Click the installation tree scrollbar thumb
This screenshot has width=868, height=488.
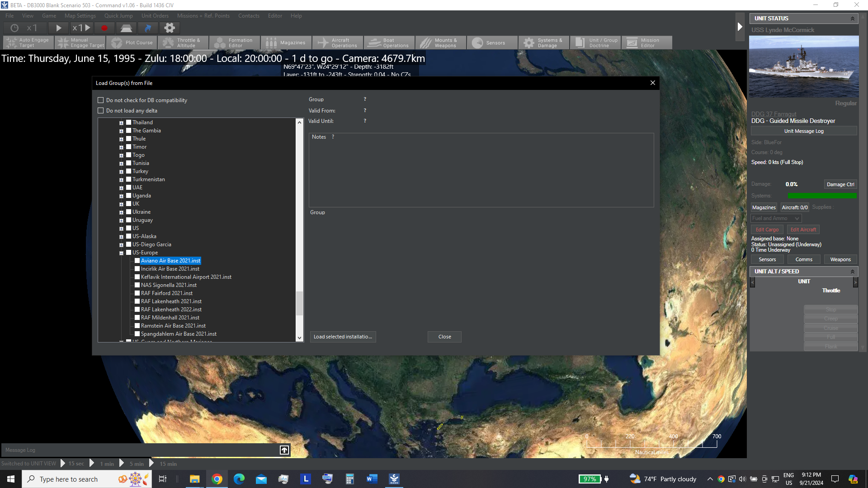299,304
